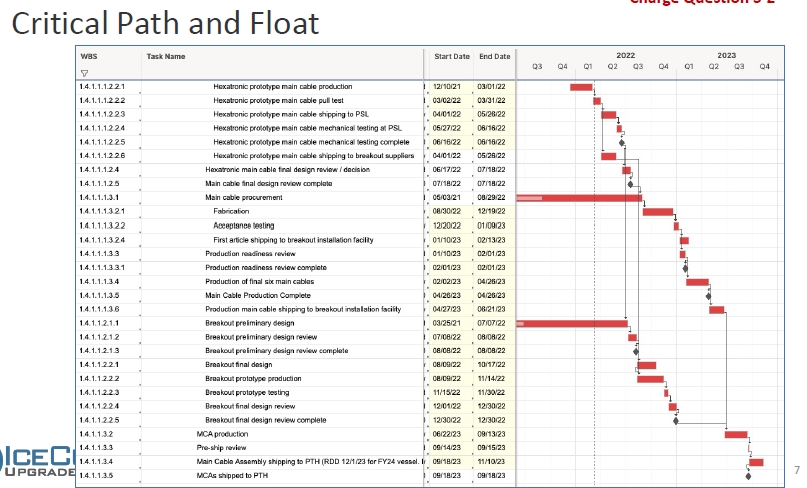Click the Breakout preliminary design Gantt bar

(x=572, y=323)
